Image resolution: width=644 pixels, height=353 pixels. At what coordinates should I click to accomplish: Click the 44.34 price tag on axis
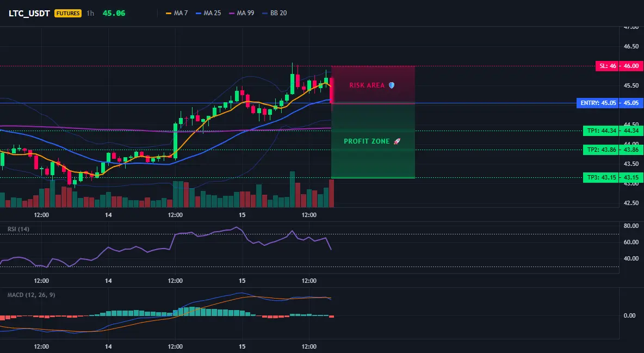click(631, 131)
